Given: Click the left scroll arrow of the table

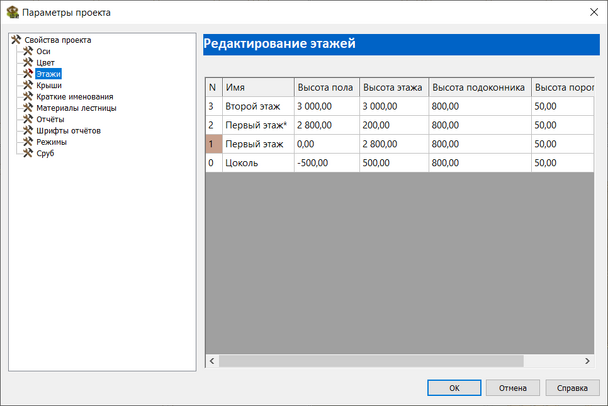Looking at the screenshot, I should click(212, 361).
